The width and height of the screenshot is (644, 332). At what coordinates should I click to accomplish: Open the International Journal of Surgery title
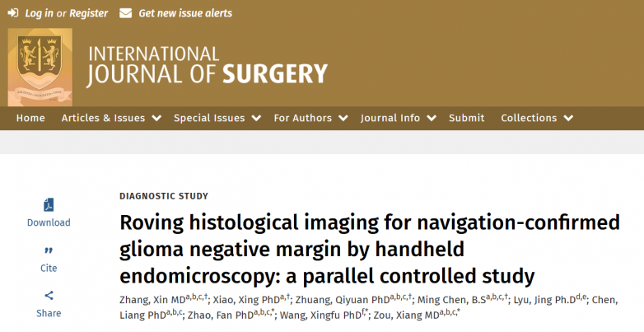pyautogui.click(x=207, y=66)
